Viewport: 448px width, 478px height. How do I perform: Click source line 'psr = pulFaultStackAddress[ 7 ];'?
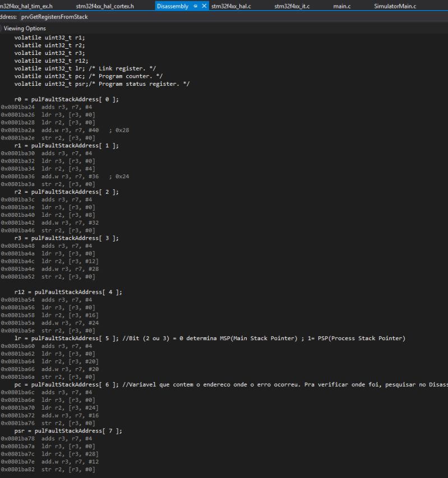(68, 431)
